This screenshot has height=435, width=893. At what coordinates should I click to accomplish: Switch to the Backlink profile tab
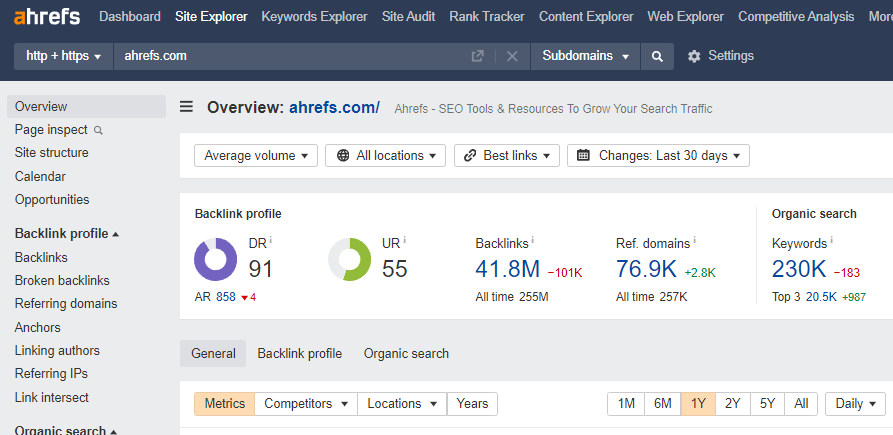[x=300, y=354]
